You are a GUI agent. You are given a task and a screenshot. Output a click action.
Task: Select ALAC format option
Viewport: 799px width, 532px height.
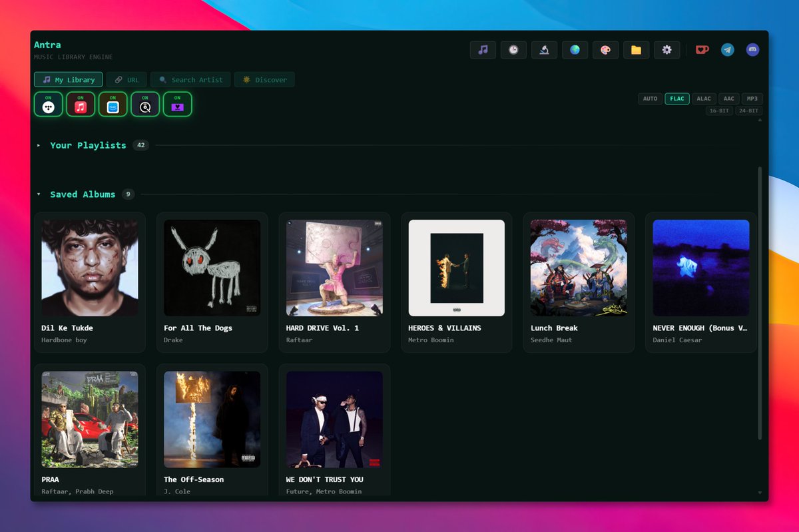[704, 99]
